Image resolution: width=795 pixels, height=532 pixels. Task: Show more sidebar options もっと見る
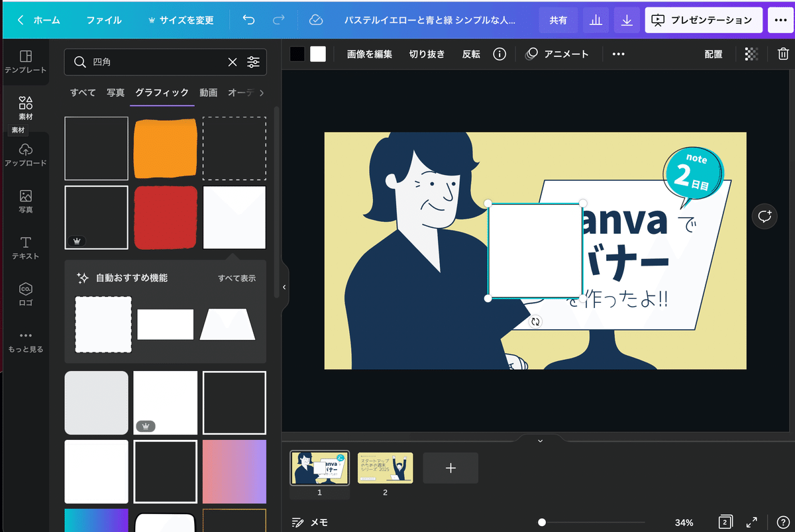[x=25, y=341]
